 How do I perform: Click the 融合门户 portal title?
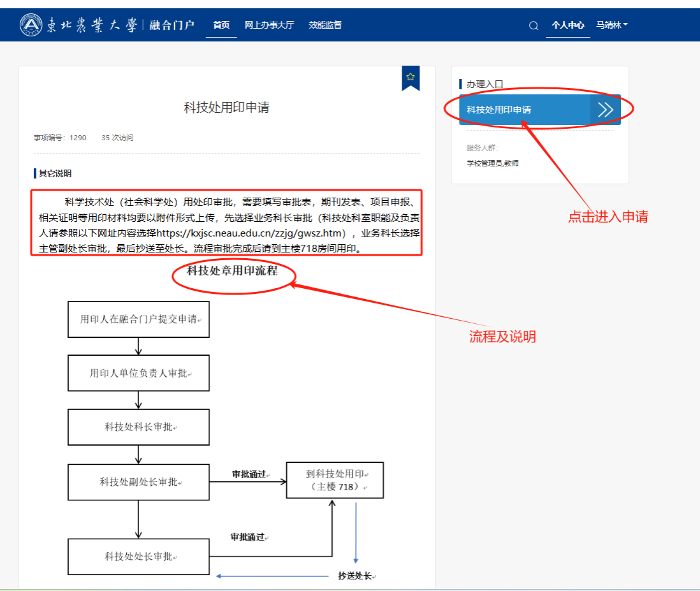tap(171, 26)
